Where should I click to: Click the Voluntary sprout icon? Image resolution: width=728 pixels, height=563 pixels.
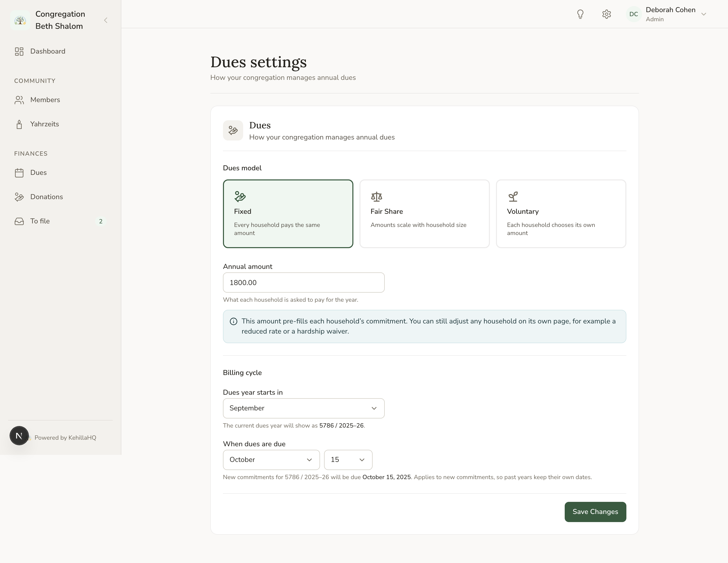tap(513, 197)
